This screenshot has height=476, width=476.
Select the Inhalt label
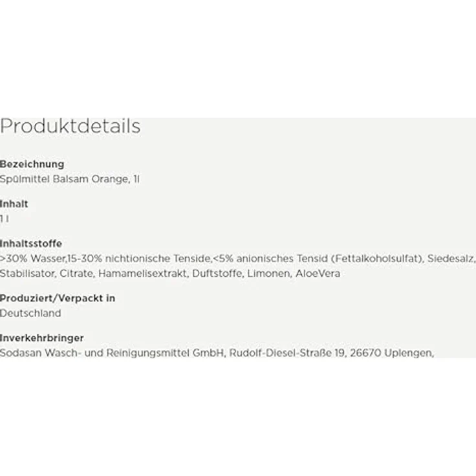[14, 204]
